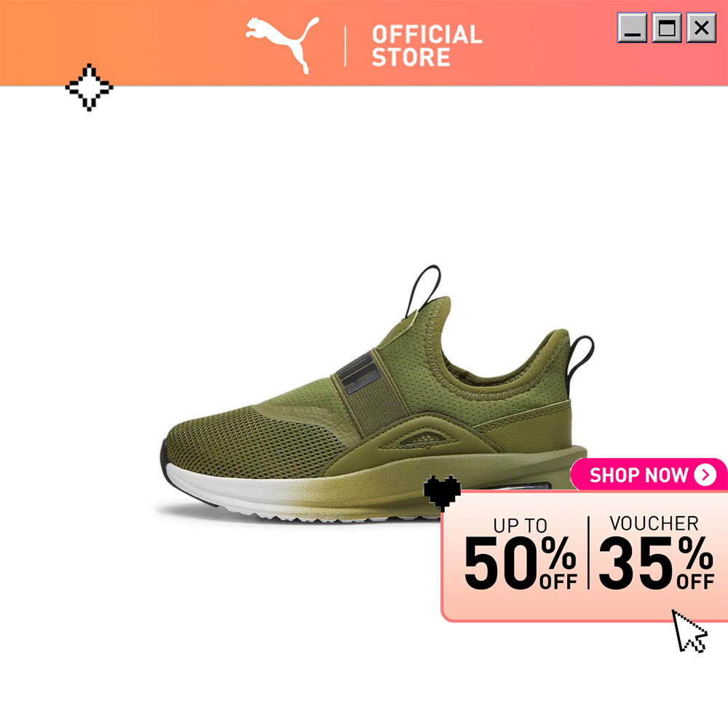Select the Voucher 35% Off offer
The height and width of the screenshot is (728, 728).
click(656, 553)
